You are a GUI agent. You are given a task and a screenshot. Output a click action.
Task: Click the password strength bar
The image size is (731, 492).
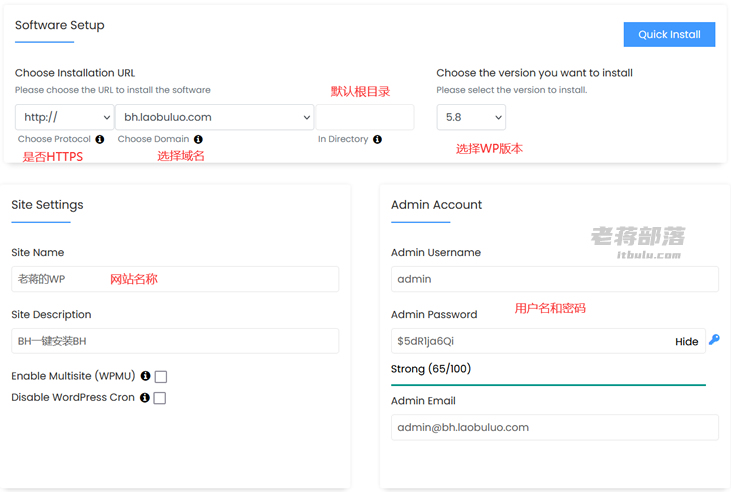click(x=548, y=385)
